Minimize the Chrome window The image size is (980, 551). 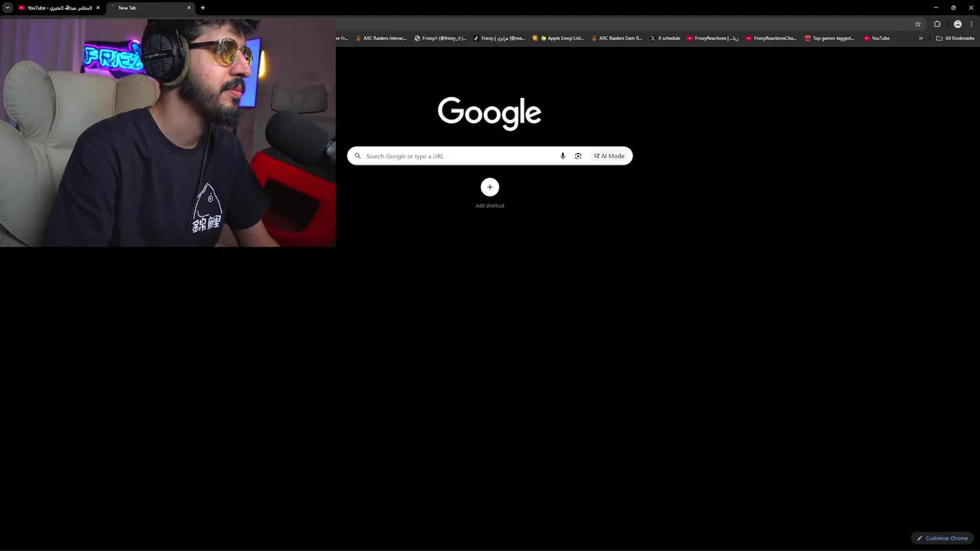pyautogui.click(x=936, y=8)
